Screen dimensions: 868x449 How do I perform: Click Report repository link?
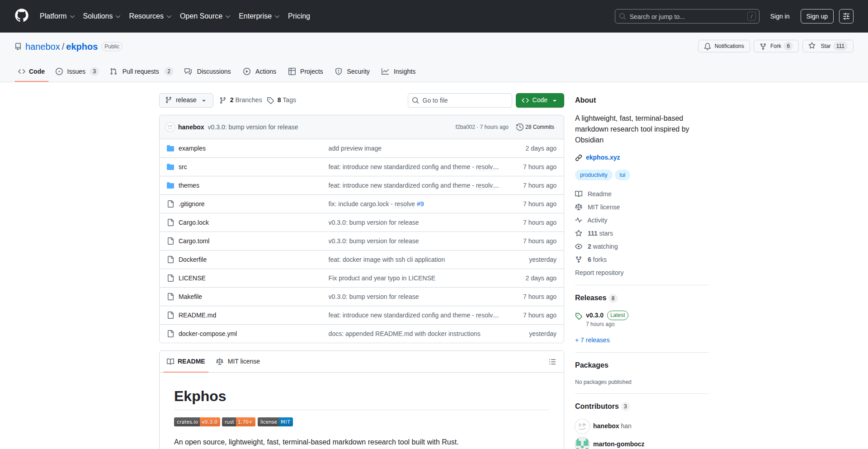pyautogui.click(x=599, y=273)
